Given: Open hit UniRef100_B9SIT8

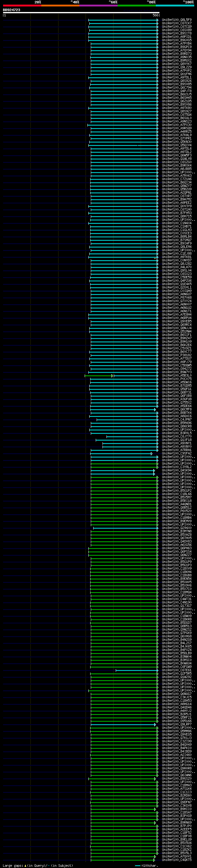Looking at the screenshot, I should (177, 33).
